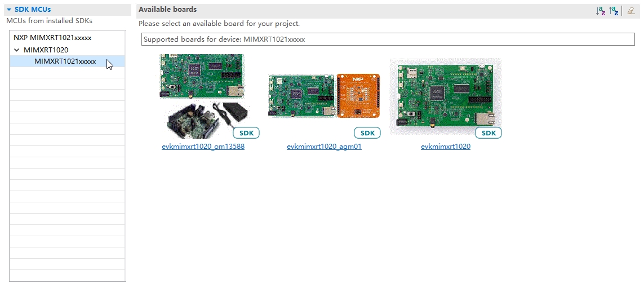
Task: Open the evkmimxrt1020_agm01 board link
Action: (x=324, y=147)
